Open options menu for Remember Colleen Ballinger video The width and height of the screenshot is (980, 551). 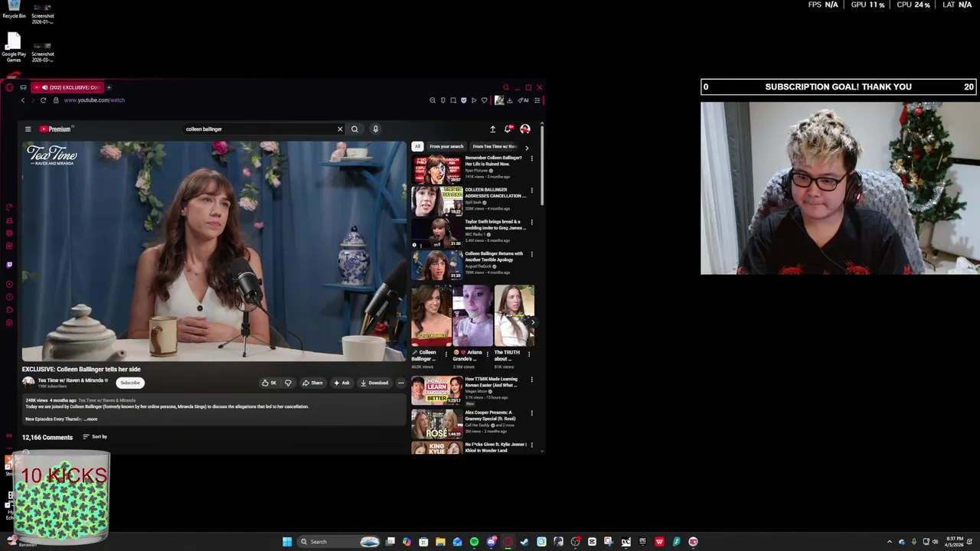coord(531,158)
